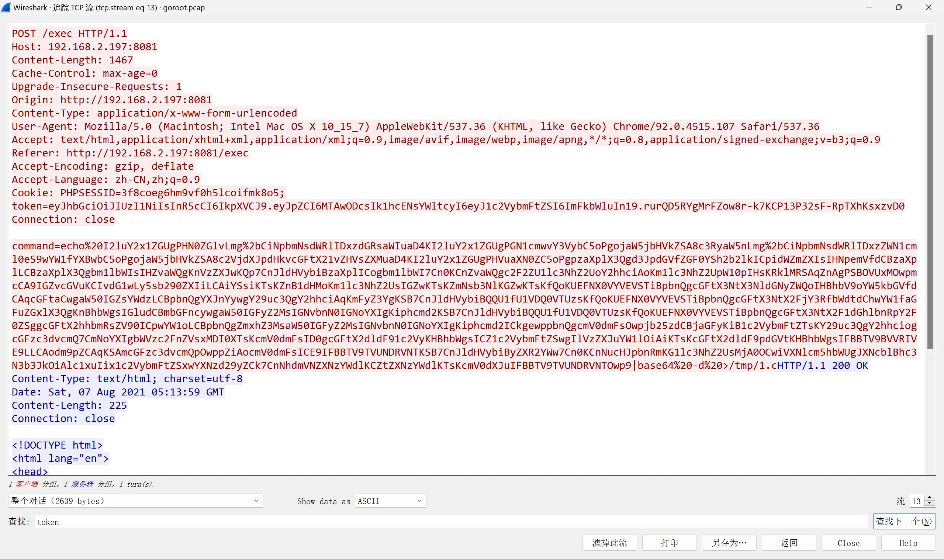
Task: Open the entire conversation (2639 bytes) dropdown
Action: point(135,501)
